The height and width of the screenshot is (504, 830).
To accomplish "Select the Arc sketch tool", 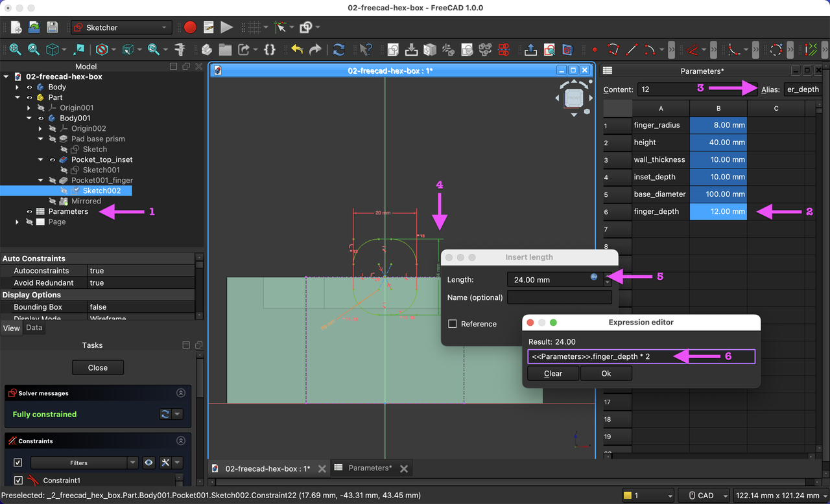I will click(650, 49).
